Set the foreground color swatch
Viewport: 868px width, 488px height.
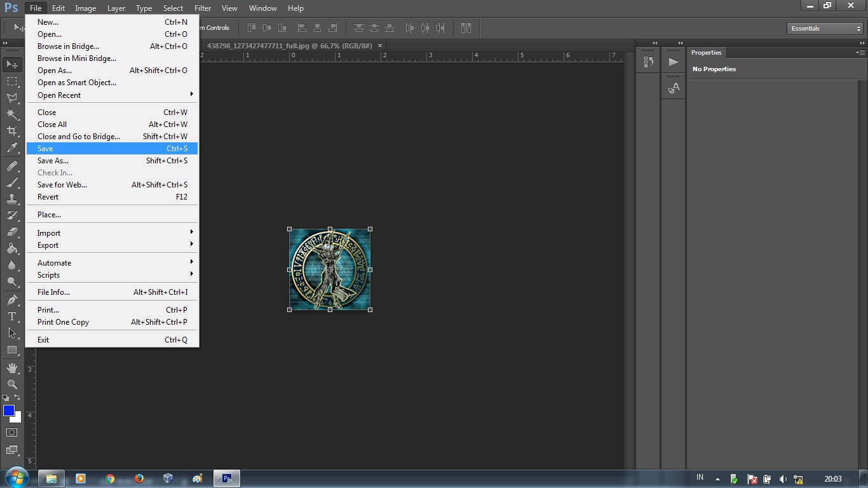click(9, 410)
